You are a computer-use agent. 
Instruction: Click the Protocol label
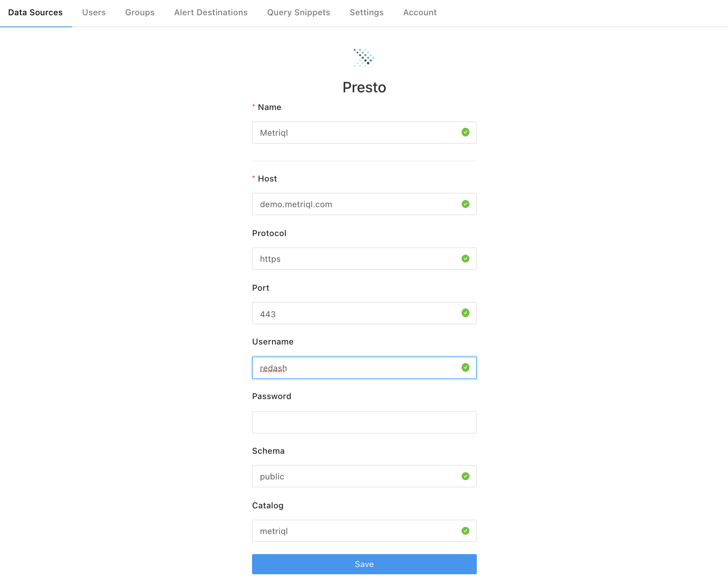[x=269, y=233]
